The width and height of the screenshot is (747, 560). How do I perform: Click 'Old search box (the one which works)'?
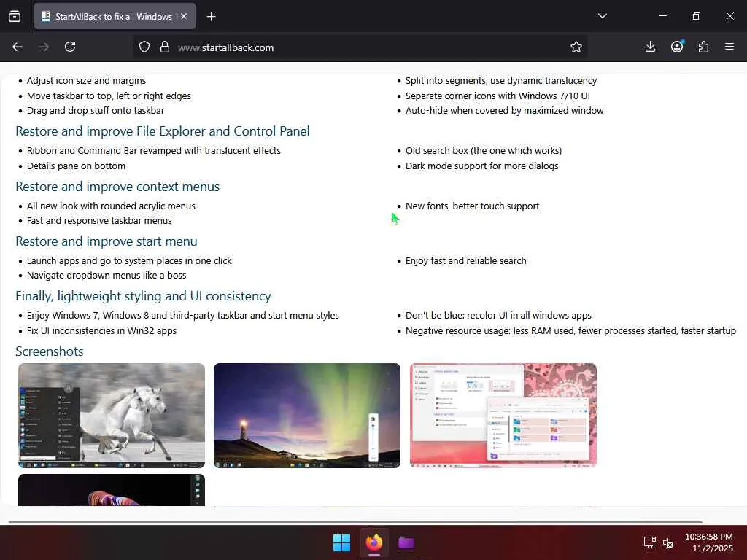(484, 150)
